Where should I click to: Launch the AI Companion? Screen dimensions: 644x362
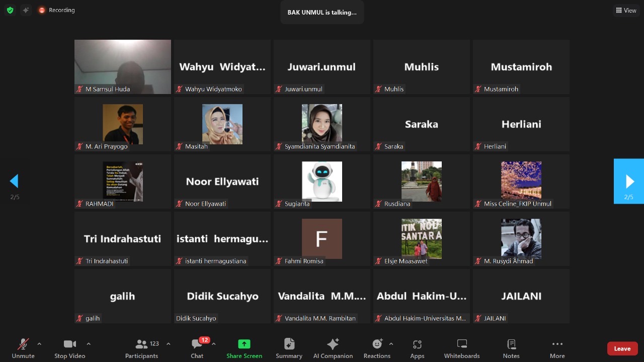point(333,348)
